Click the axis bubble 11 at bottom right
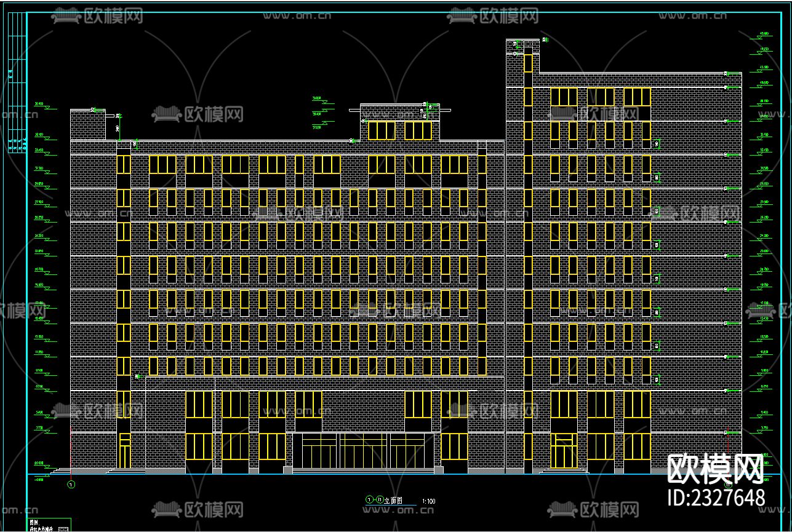This screenshot has width=792, height=532. 729,485
